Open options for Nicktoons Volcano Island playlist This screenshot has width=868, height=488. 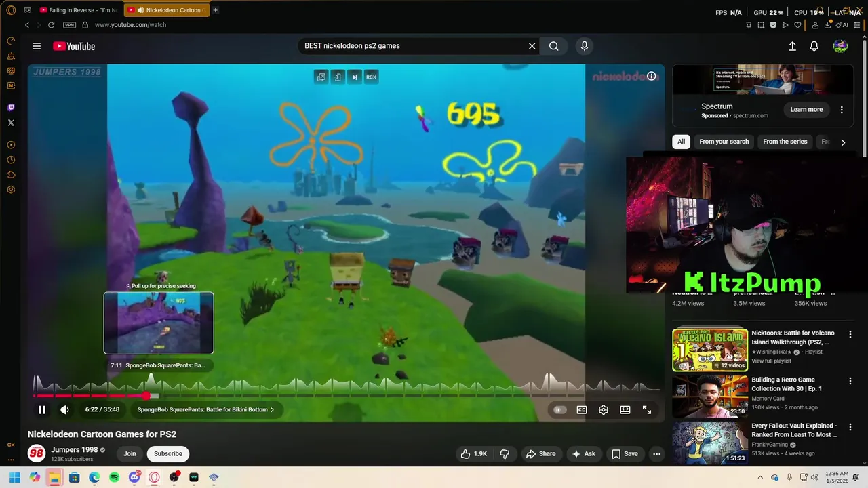(x=850, y=335)
